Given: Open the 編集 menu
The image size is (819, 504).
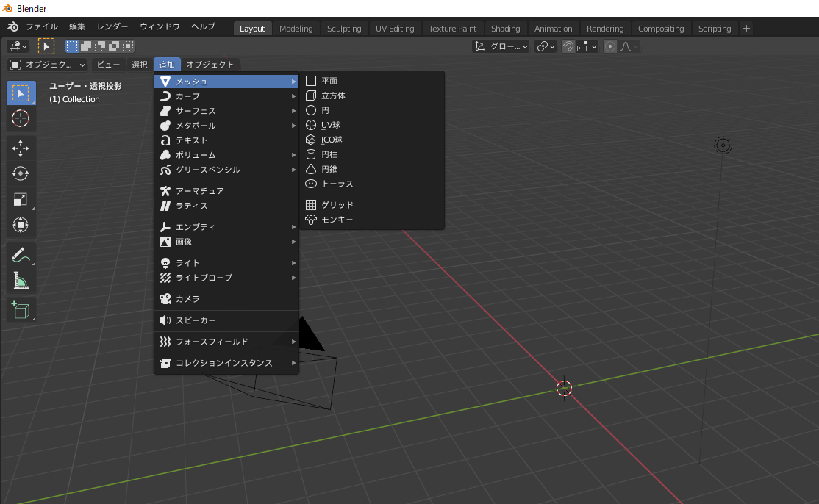Looking at the screenshot, I should (77, 26).
